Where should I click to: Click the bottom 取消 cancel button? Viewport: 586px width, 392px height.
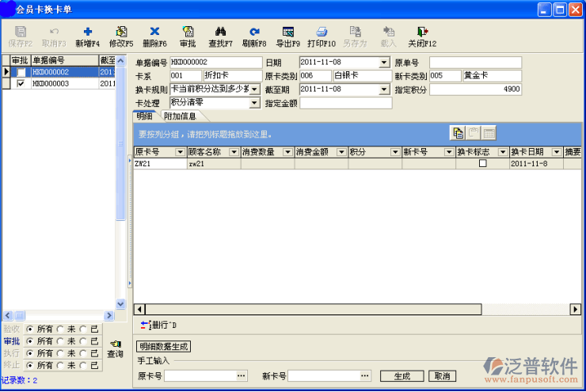442,376
